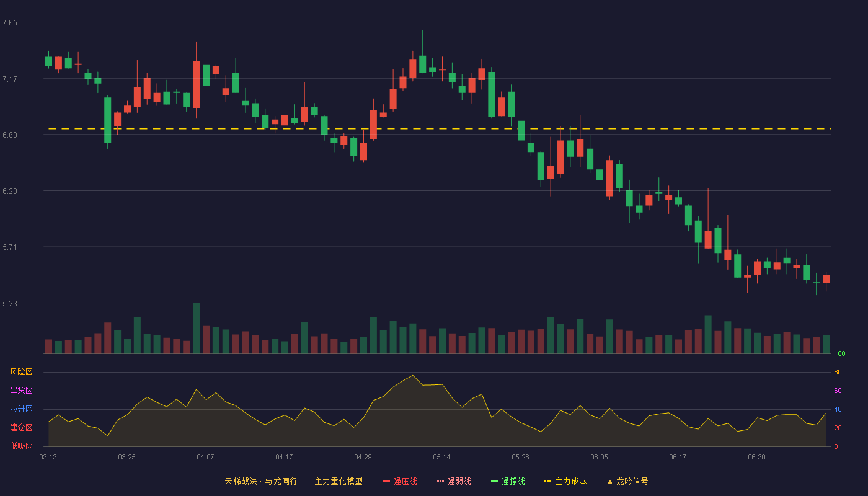Click the 04-07 date axis label
Viewport: 868px width, 496px height.
[205, 457]
